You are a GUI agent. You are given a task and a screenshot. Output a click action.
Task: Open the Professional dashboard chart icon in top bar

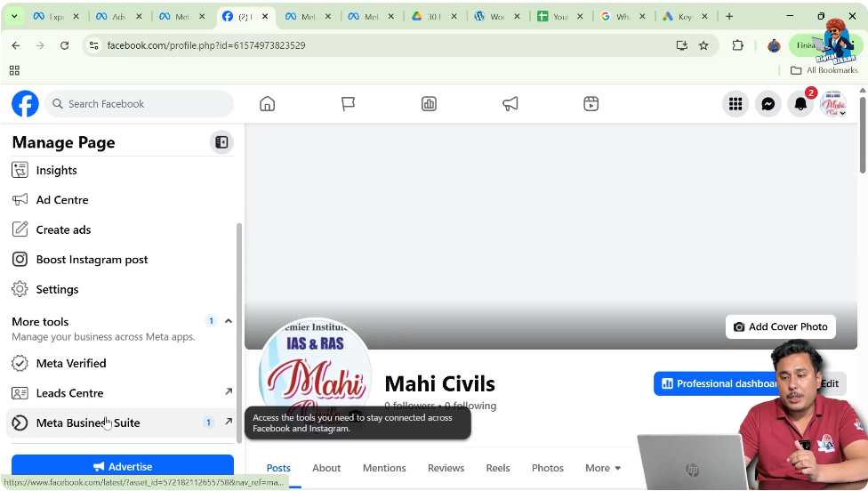pos(429,104)
